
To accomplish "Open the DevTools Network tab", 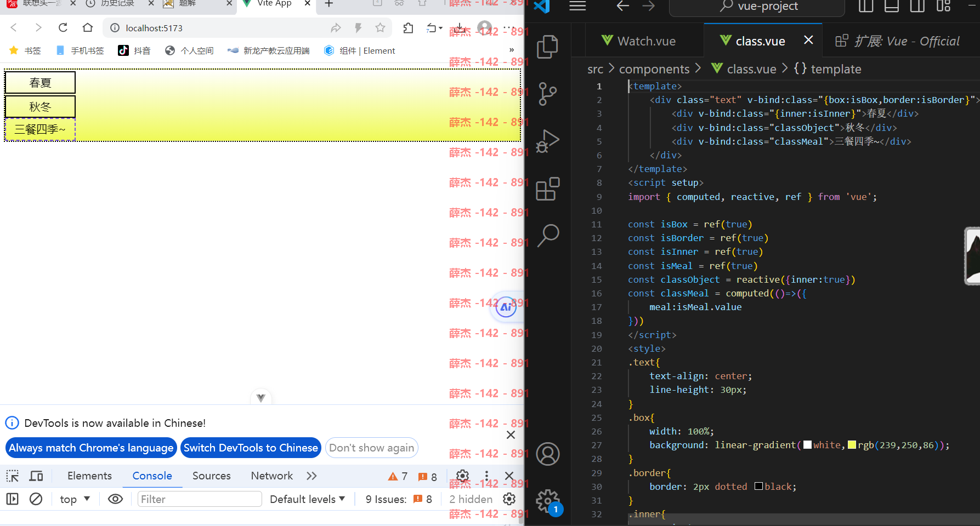I will pyautogui.click(x=271, y=476).
